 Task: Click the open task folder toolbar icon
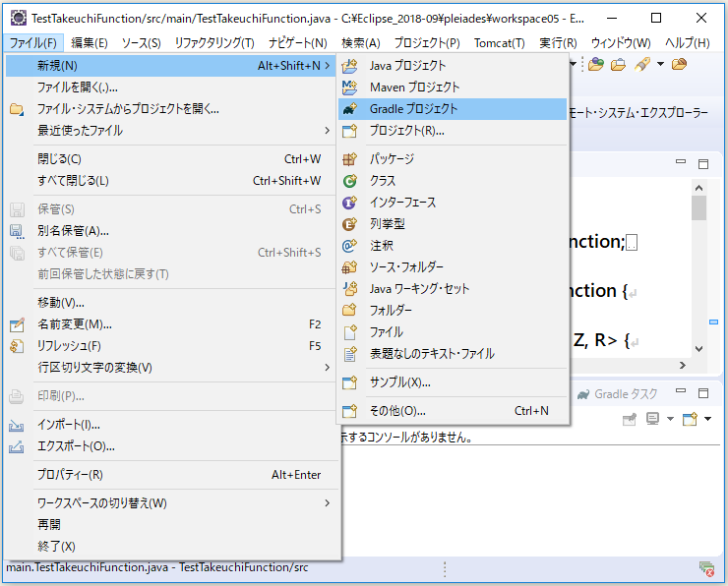(618, 64)
